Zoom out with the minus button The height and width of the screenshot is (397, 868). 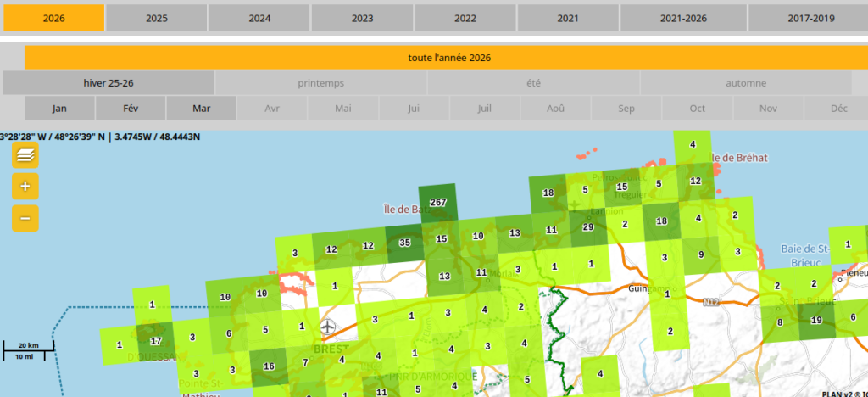point(25,218)
